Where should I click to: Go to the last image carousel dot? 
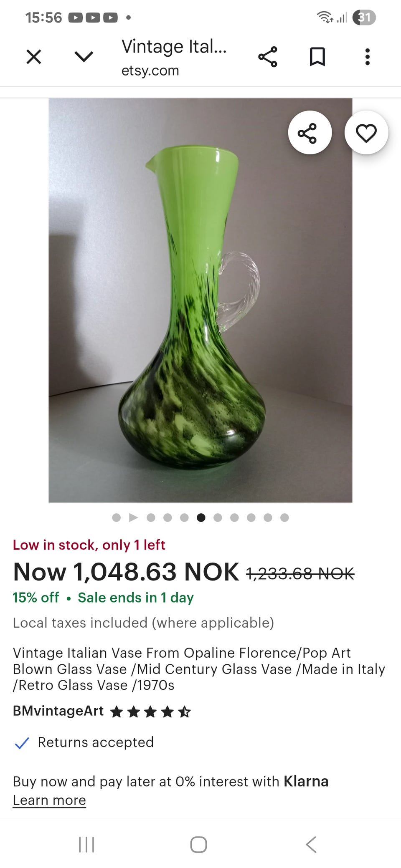(284, 518)
